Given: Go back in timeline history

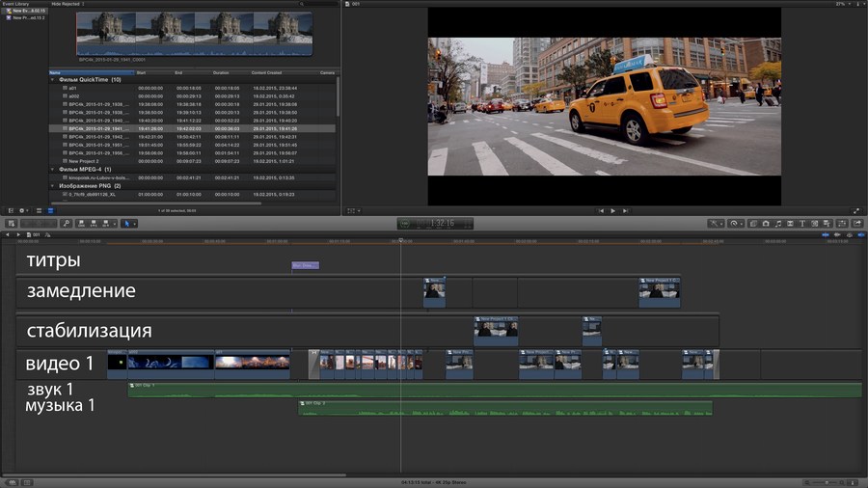Looking at the screenshot, I should coord(7,234).
